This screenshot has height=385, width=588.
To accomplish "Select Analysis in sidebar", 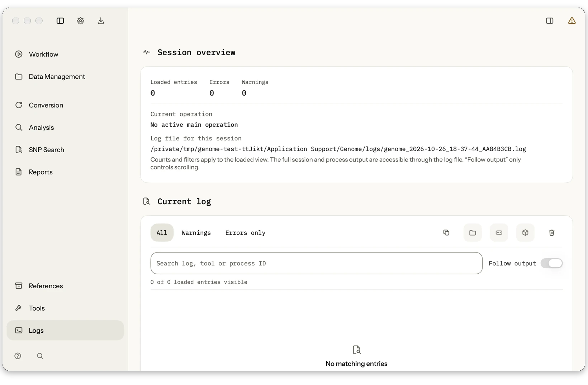I will click(x=65, y=127).
